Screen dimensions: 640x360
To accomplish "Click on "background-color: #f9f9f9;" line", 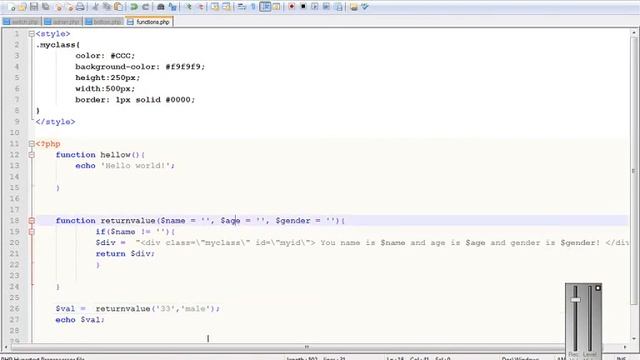I will [x=140, y=67].
